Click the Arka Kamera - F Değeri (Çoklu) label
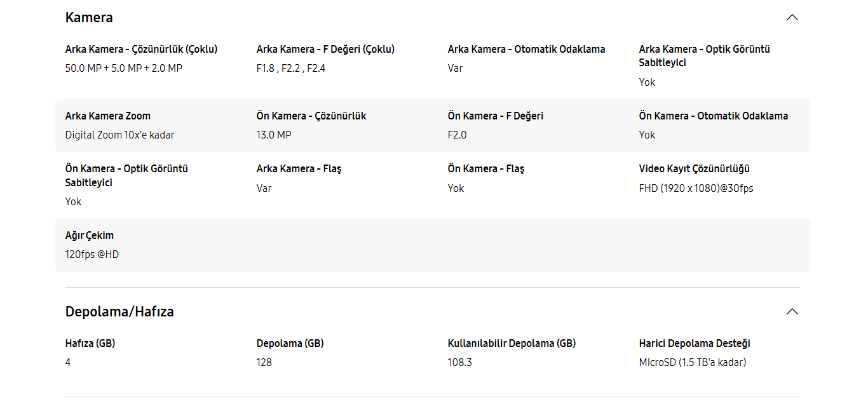Viewport: 868px width, 399px height. tap(325, 49)
